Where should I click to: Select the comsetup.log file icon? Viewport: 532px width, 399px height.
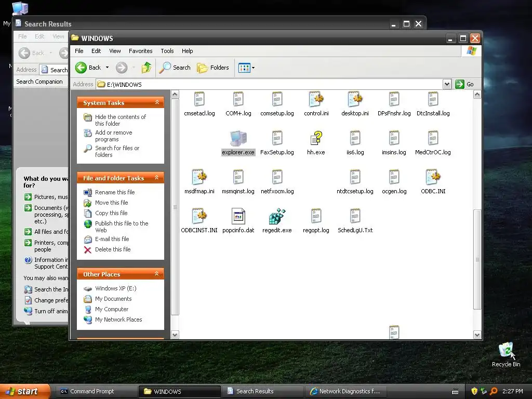point(277,99)
